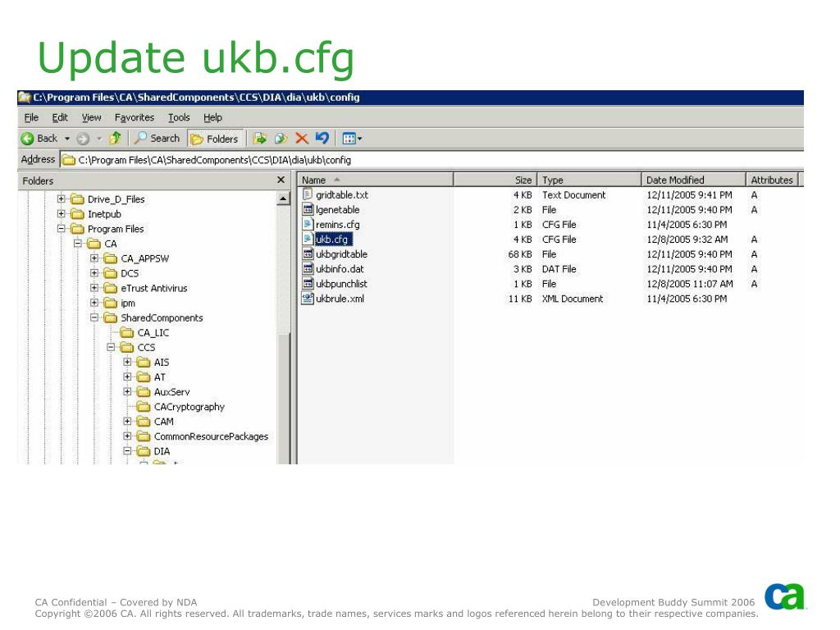840x630 pixels.
Task: Close the Folders pane with X
Action: click(281, 180)
